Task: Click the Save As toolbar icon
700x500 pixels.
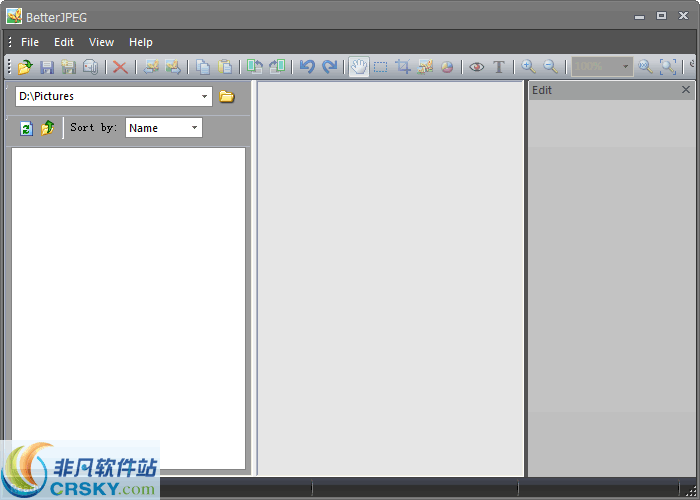Action: click(68, 67)
